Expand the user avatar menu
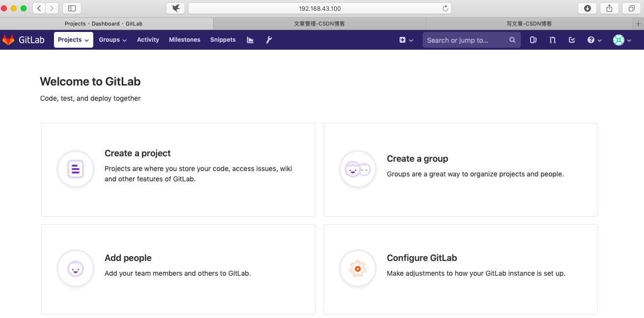Screen dimensions: 644x318 [x=621, y=40]
